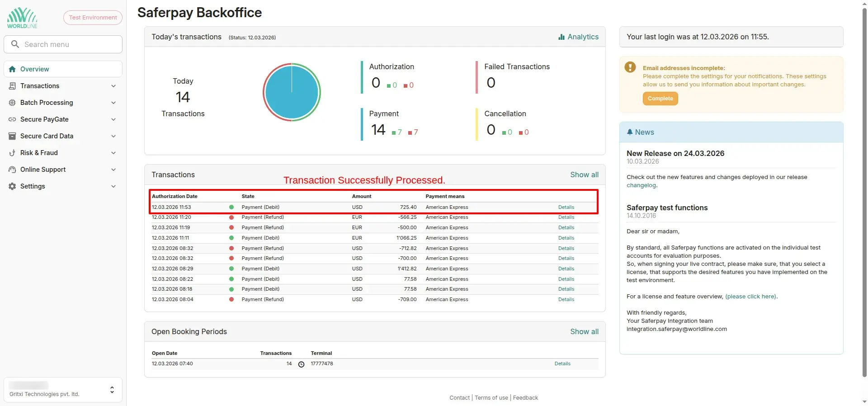Click the 12.03.2026 08:22 transaction date
This screenshot has height=406, width=868.
click(x=172, y=279)
